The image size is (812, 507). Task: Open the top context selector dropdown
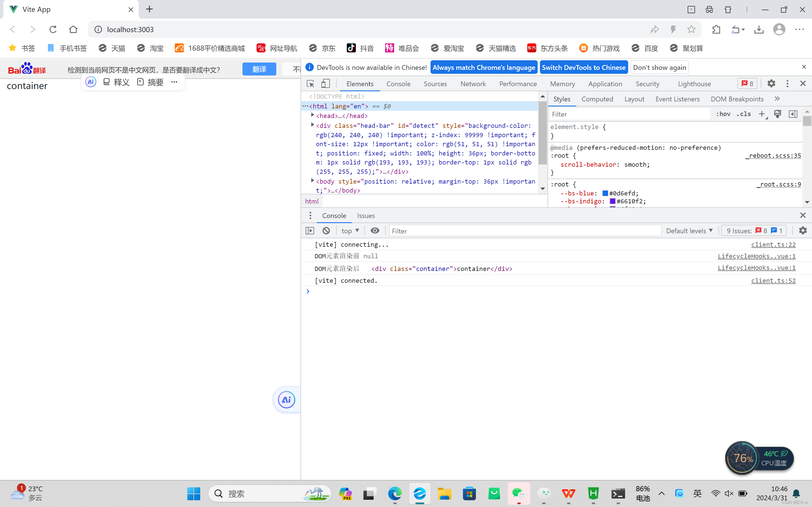pos(350,231)
